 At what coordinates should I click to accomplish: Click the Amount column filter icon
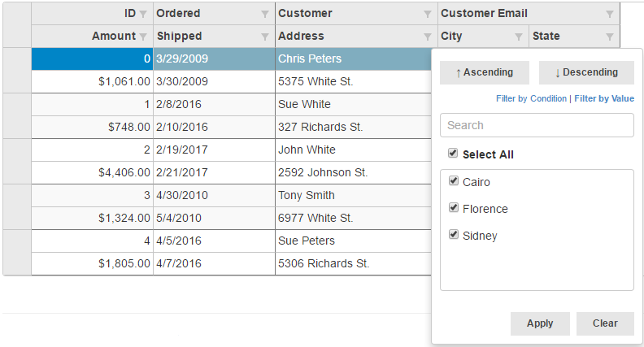pyautogui.click(x=143, y=37)
